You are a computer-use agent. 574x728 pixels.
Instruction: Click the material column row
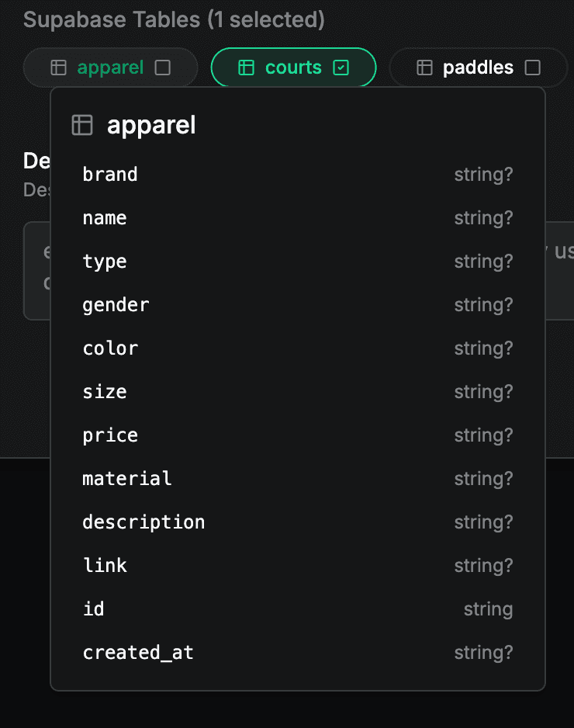pyautogui.click(x=297, y=479)
